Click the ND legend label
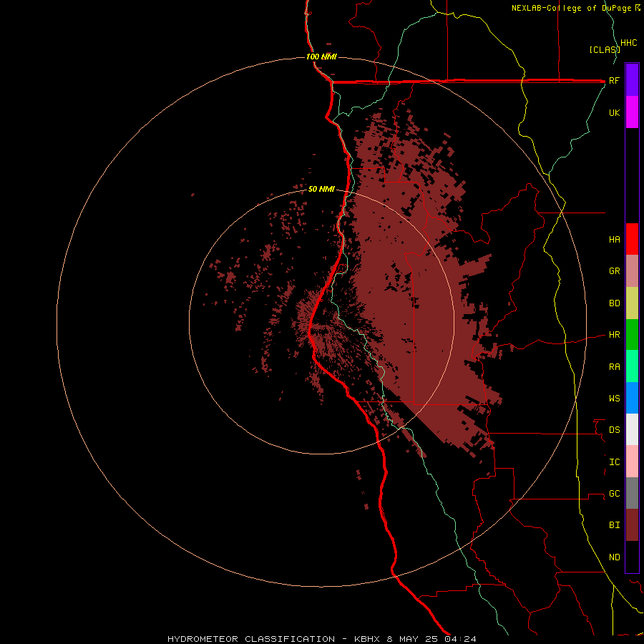This screenshot has width=644, height=644. pyautogui.click(x=614, y=557)
